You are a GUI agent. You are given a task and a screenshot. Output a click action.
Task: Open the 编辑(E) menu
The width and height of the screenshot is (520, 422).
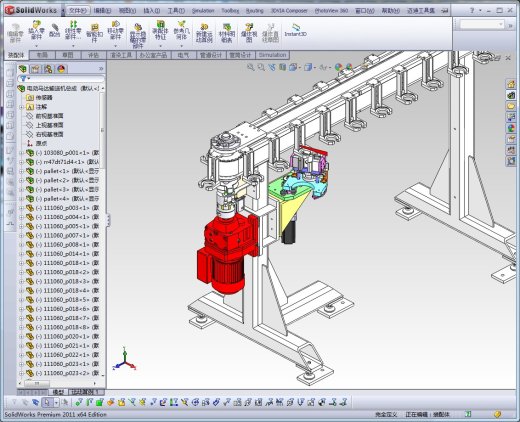[x=102, y=11]
